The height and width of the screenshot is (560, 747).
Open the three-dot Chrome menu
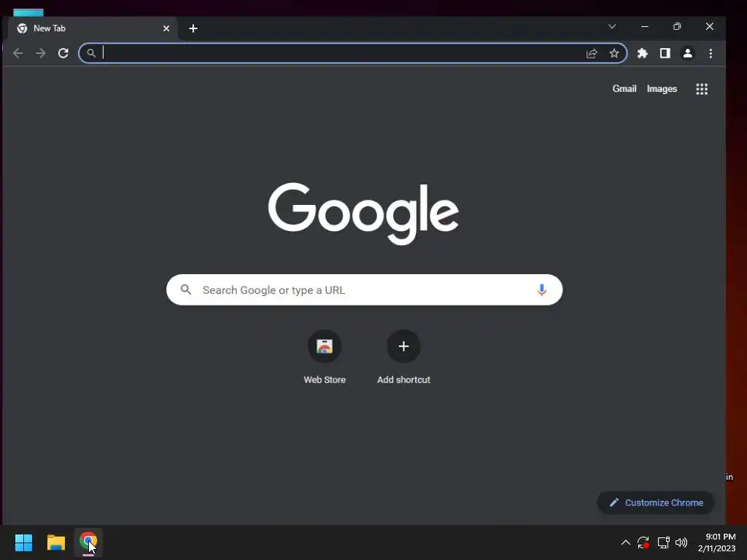tap(711, 53)
